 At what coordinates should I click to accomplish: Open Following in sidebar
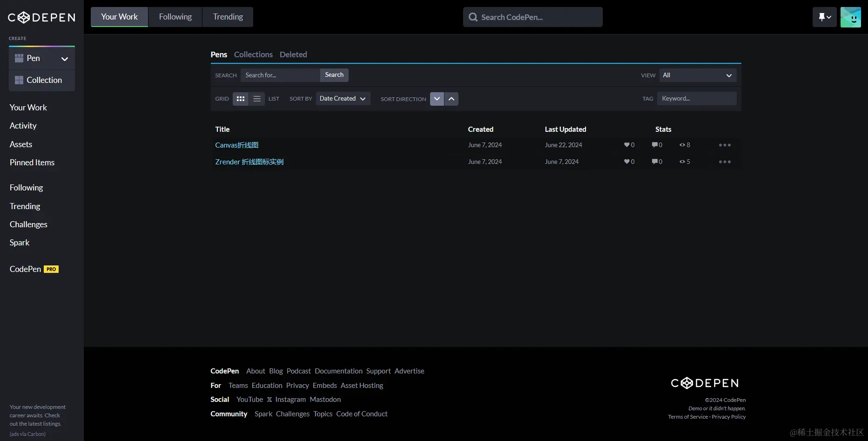27,188
